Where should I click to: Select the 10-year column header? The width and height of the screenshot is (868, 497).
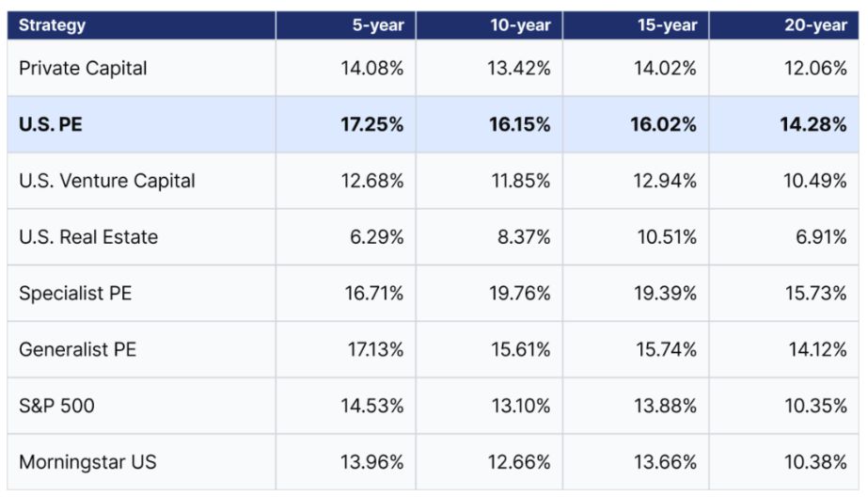tap(520, 24)
